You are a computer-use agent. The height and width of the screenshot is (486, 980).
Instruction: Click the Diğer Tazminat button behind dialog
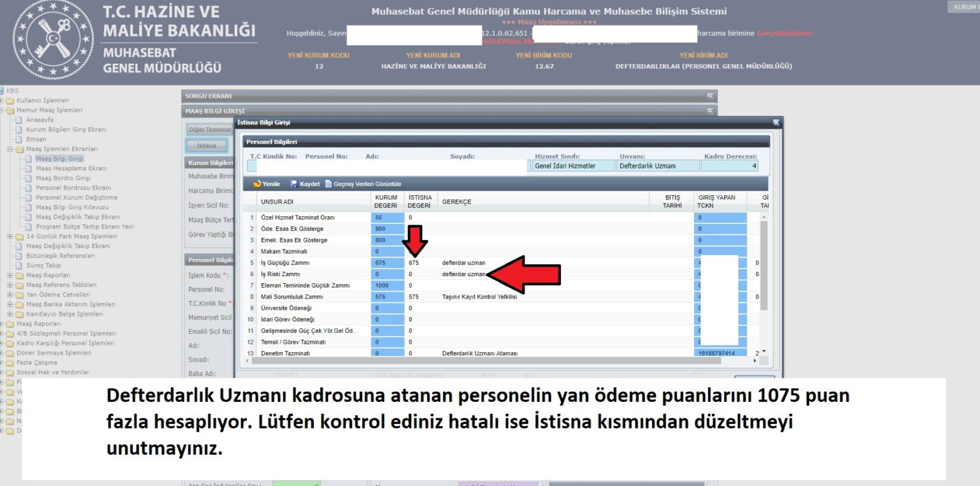click(x=211, y=129)
